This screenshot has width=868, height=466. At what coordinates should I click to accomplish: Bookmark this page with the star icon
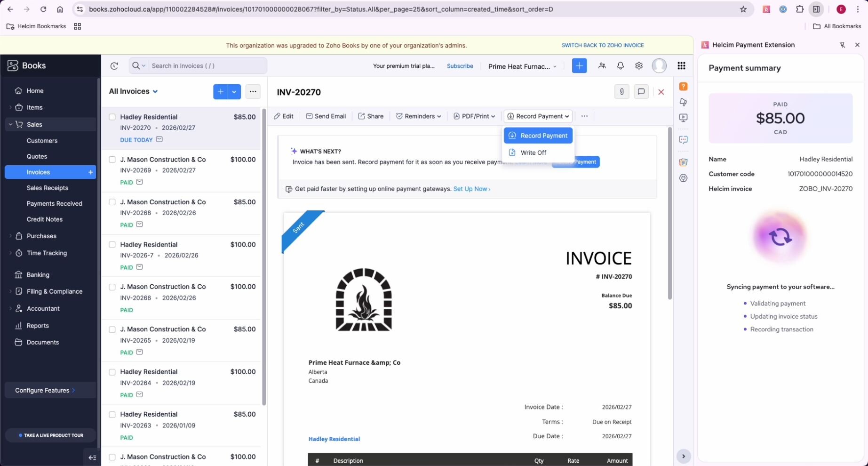point(743,9)
